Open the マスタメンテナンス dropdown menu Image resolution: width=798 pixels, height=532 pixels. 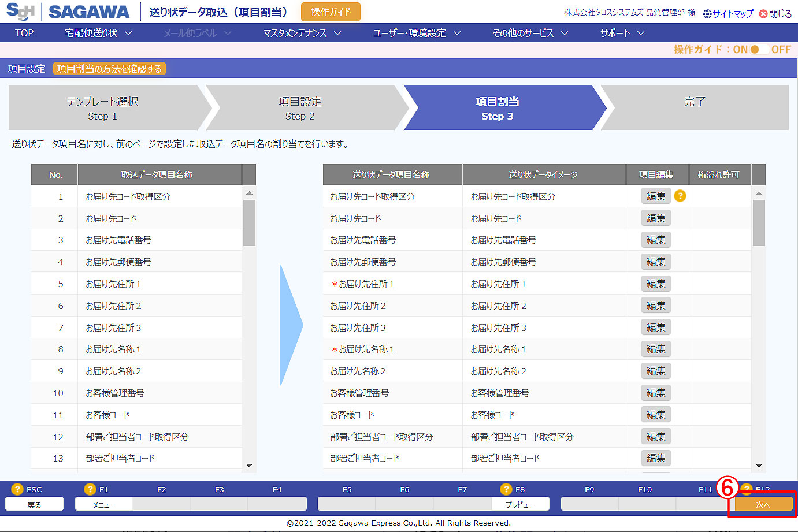tap(302, 33)
